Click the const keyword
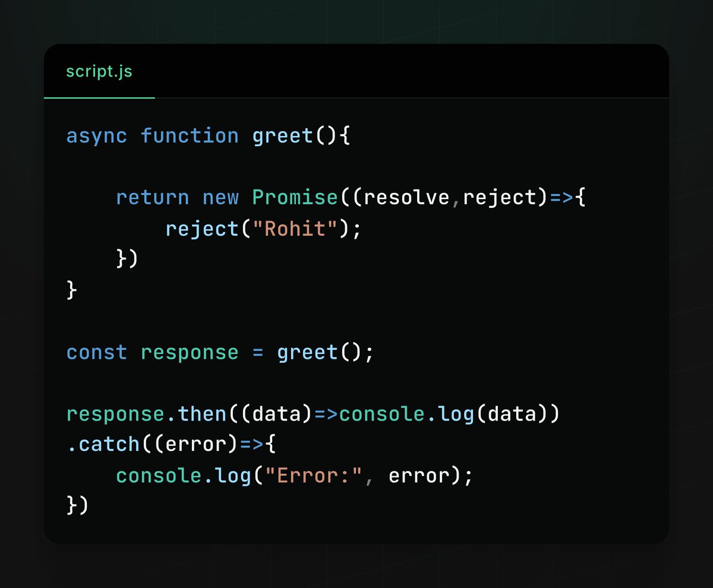 [x=96, y=352]
